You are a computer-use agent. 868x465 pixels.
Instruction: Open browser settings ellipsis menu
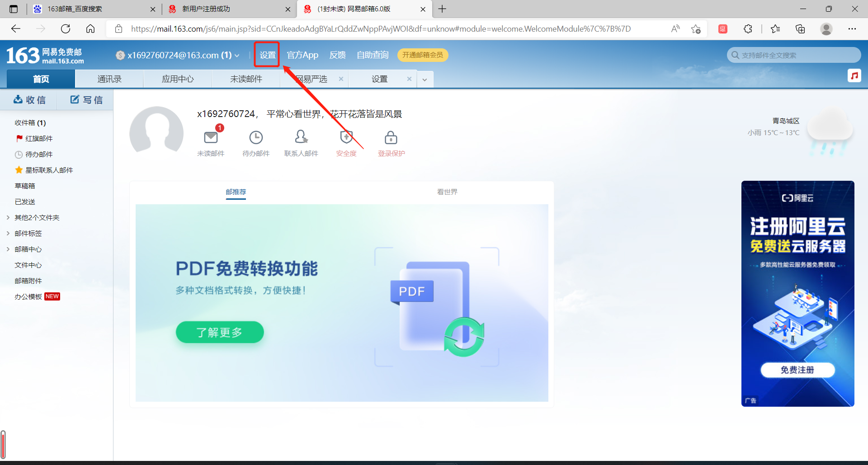[852, 29]
